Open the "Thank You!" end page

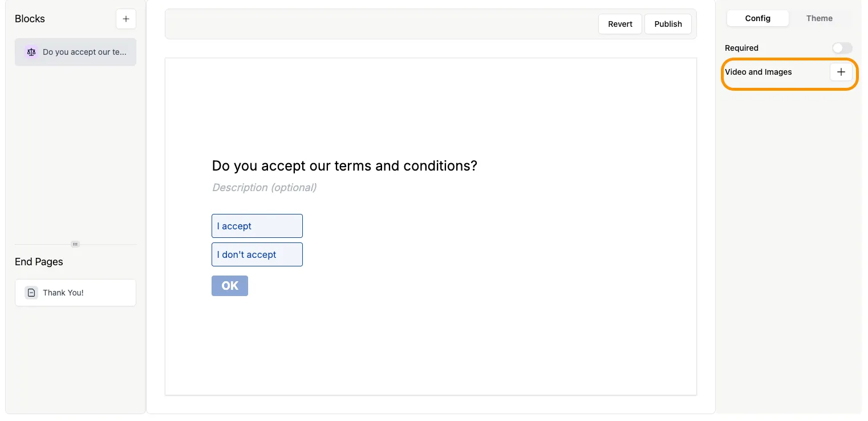pos(63,293)
